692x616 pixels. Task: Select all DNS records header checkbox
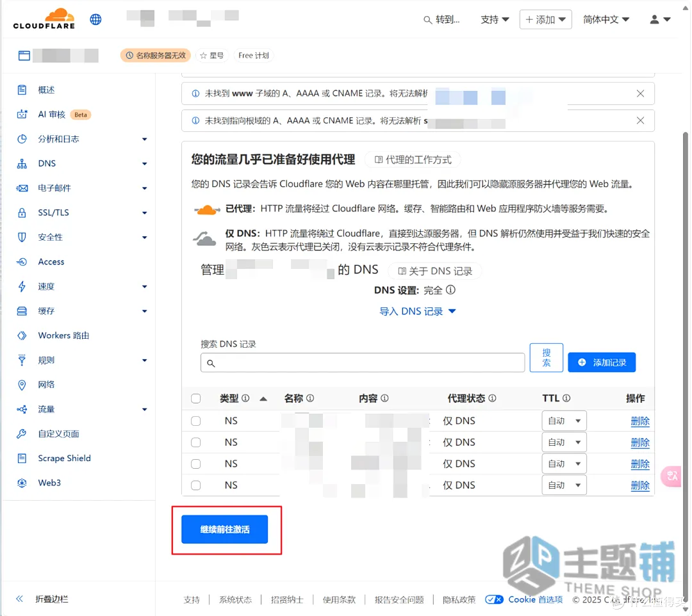196,399
